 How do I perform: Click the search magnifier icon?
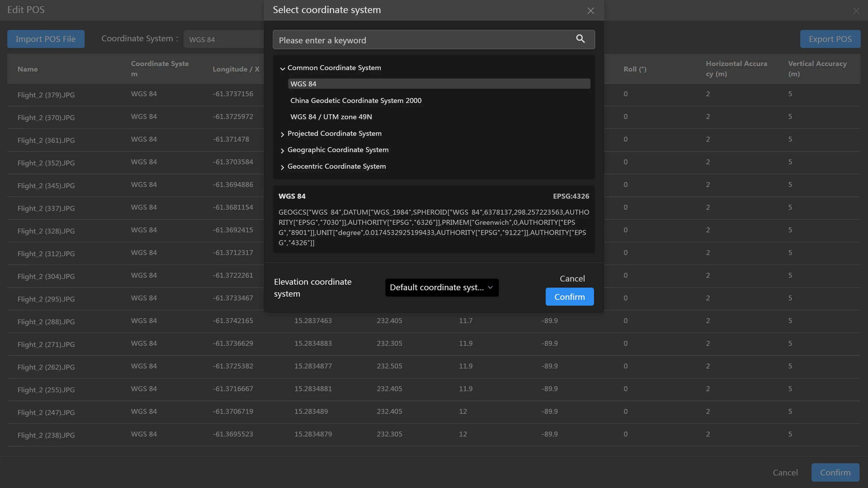click(580, 39)
